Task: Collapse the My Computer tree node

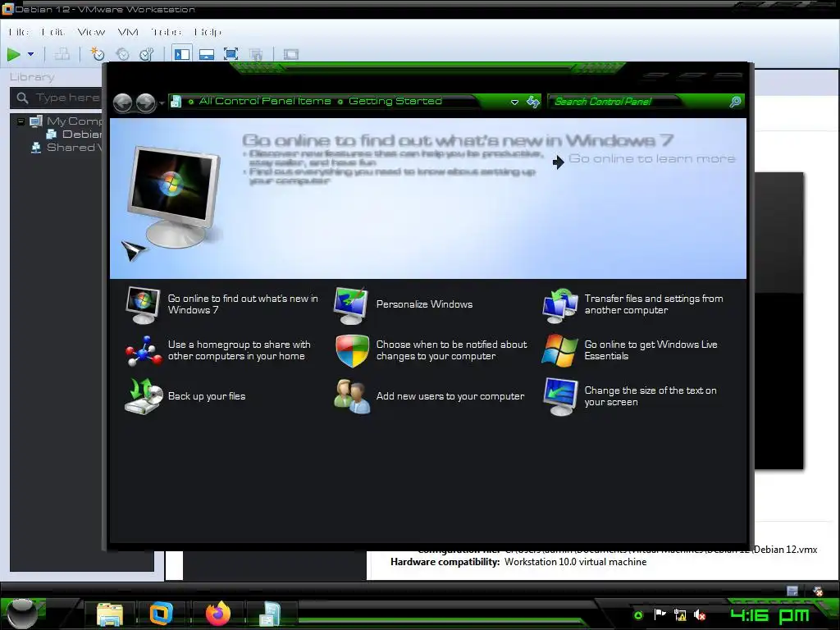Action: point(21,121)
